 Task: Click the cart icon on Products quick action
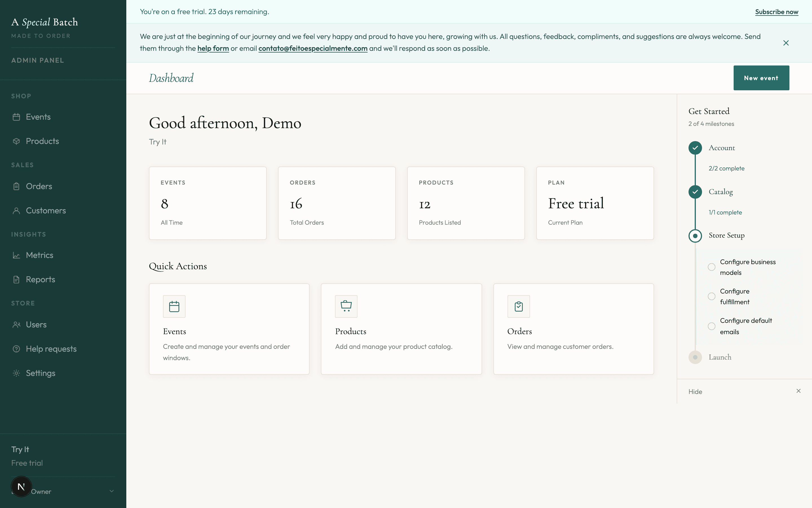pyautogui.click(x=346, y=306)
